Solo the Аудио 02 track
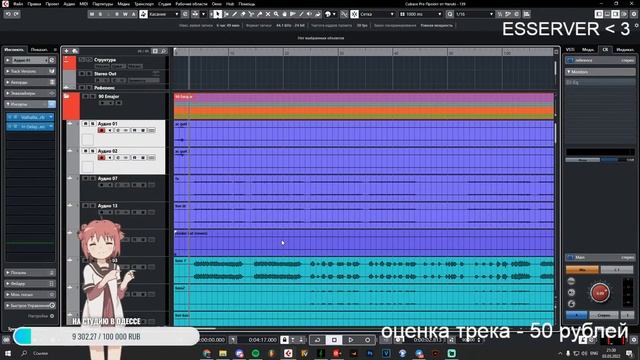Image resolution: width=640 pixels, height=360 pixels. [92, 151]
